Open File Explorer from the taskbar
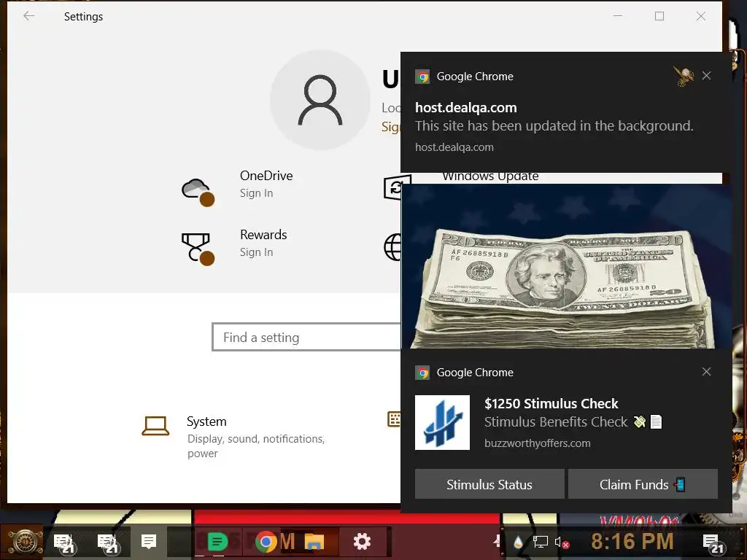 click(x=314, y=542)
